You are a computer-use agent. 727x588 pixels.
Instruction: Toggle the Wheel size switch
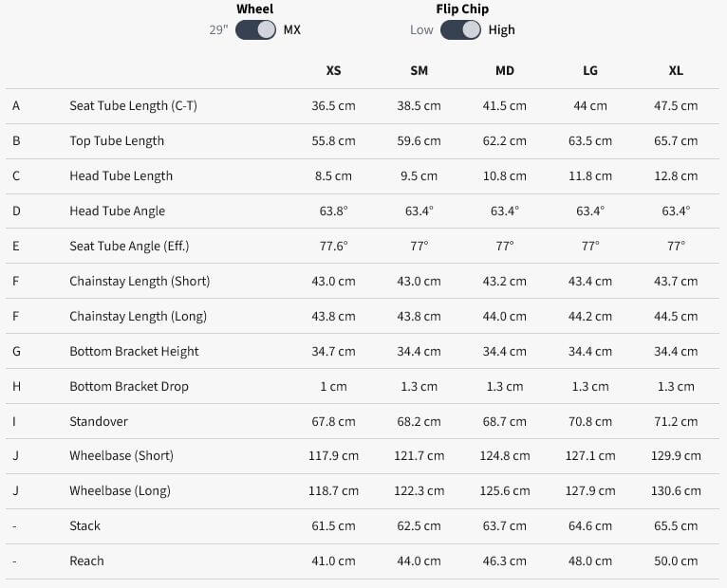tap(255, 29)
